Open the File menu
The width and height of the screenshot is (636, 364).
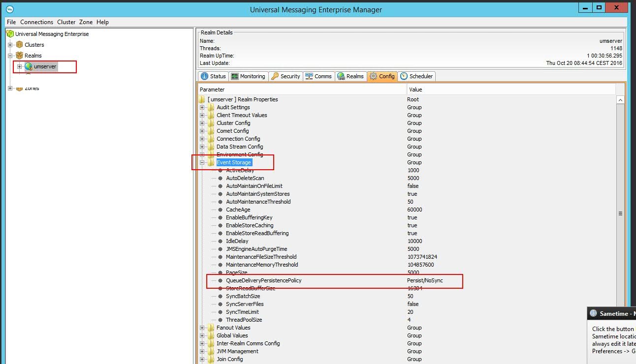coord(11,22)
